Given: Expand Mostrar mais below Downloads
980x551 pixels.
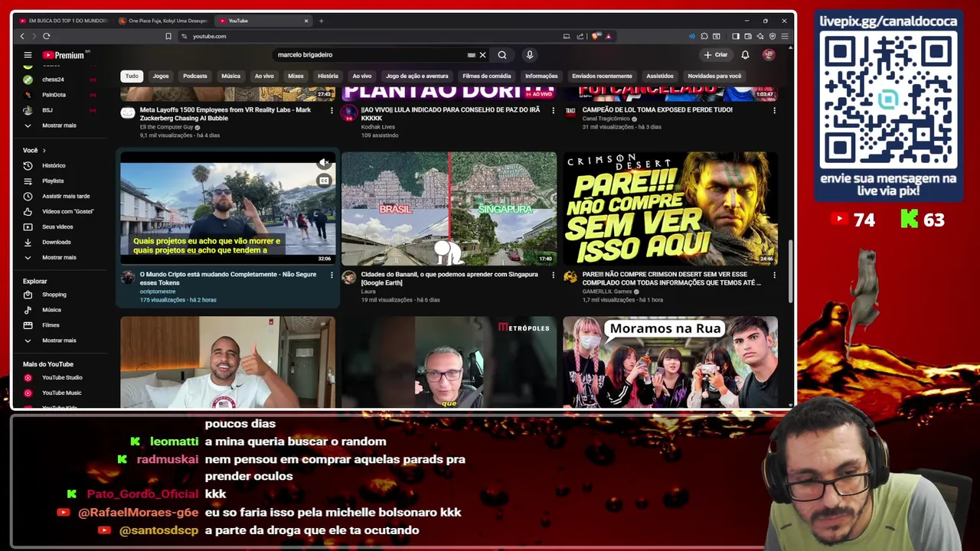Looking at the screenshot, I should point(60,257).
